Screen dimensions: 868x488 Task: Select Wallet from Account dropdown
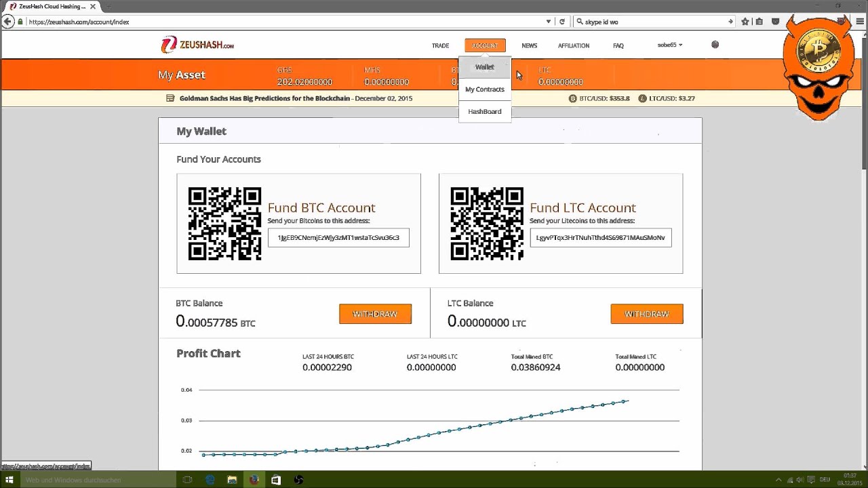[485, 67]
